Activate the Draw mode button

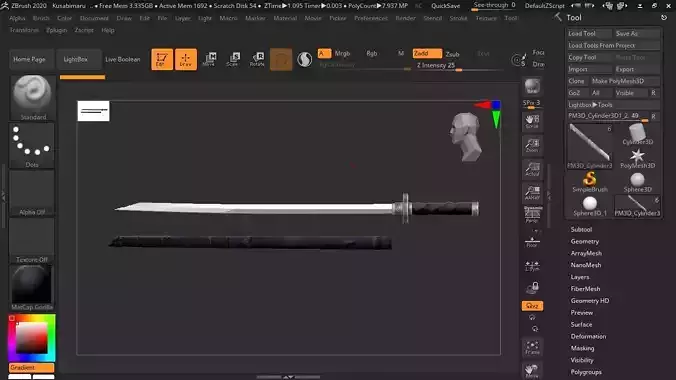point(186,59)
